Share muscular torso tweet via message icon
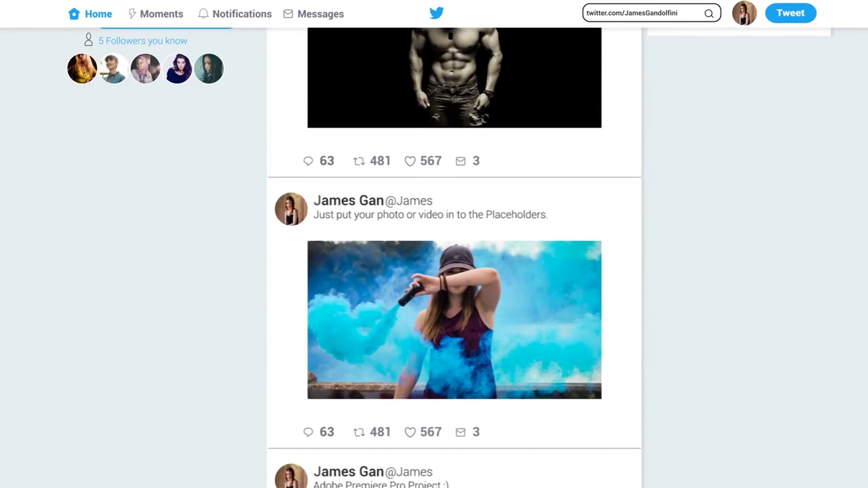This screenshot has width=868, height=488. click(461, 161)
